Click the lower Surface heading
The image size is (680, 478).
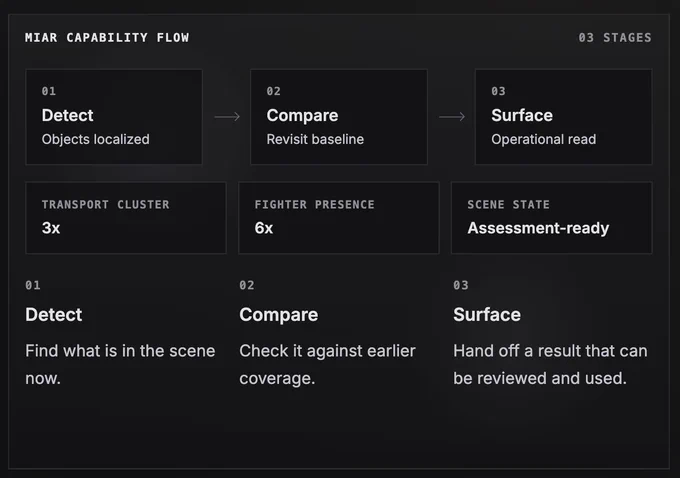coord(487,314)
